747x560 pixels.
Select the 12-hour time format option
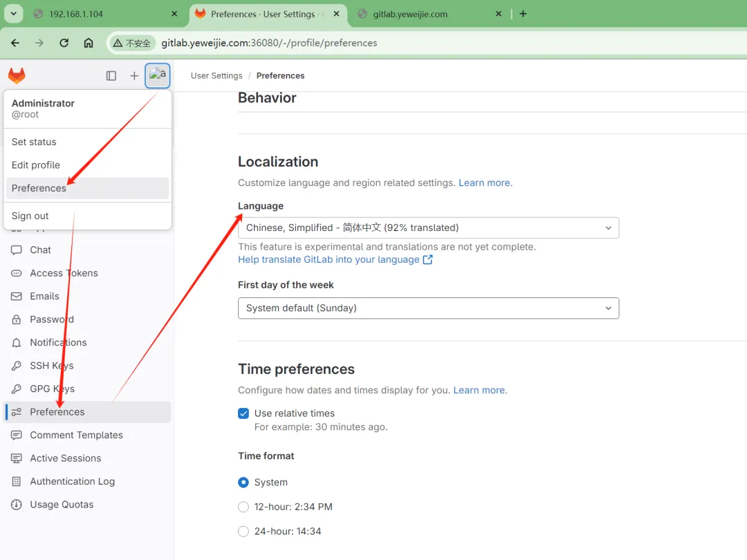tap(243, 507)
